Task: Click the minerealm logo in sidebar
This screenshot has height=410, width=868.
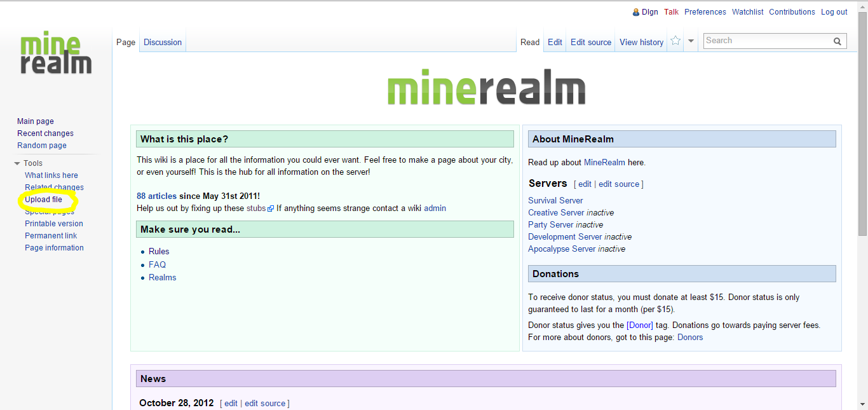Action: 56,52
